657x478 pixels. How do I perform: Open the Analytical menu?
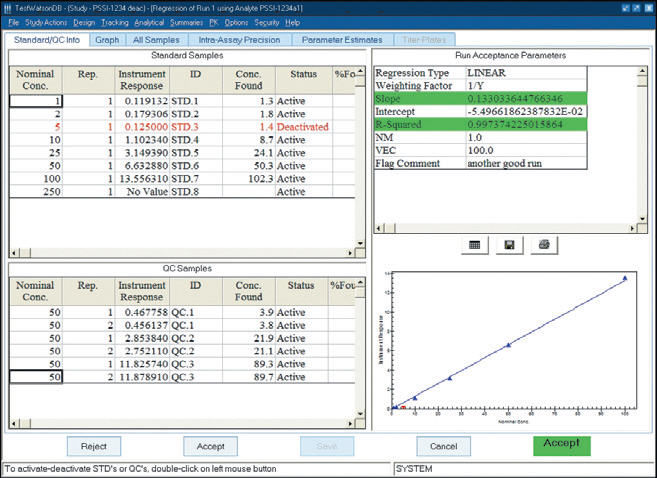pyautogui.click(x=149, y=22)
